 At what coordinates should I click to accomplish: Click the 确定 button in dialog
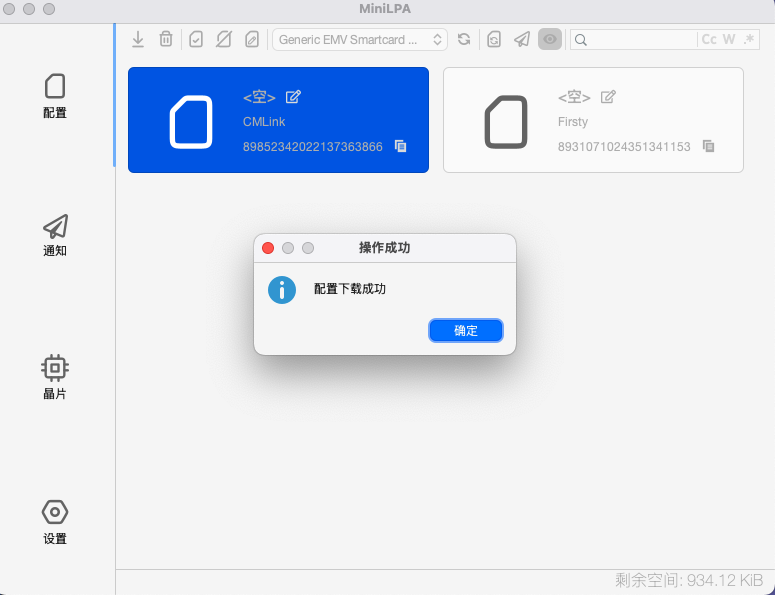tap(466, 330)
